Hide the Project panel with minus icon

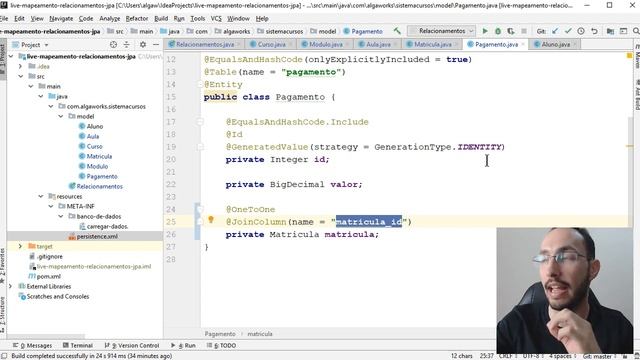tap(156, 44)
